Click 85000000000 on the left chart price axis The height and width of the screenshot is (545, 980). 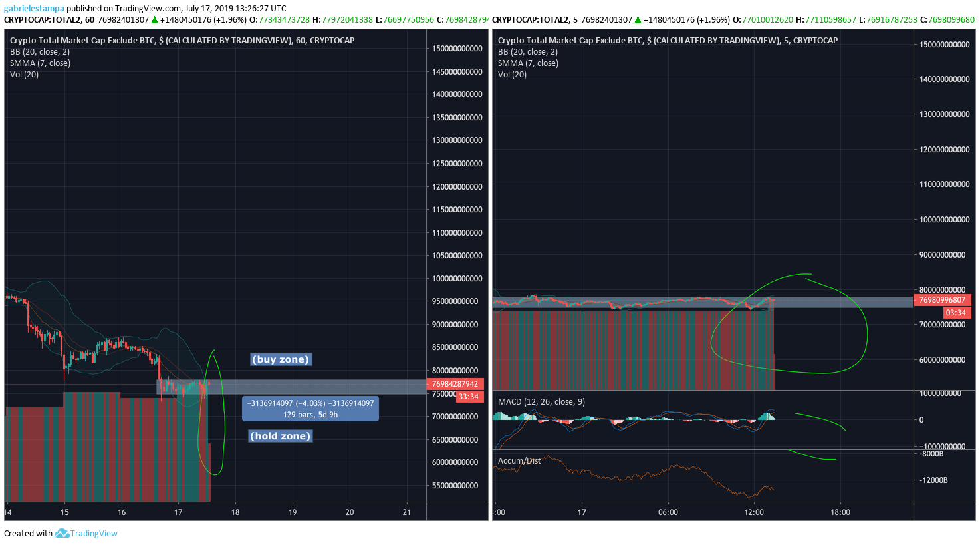(455, 347)
